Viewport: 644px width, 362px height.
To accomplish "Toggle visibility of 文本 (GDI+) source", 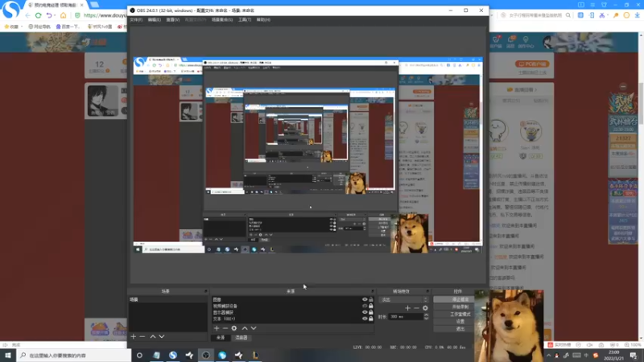I will pos(365,319).
